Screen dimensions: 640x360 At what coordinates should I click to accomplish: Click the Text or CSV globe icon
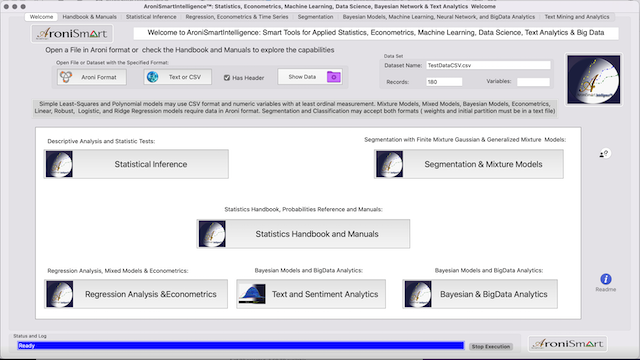pos(153,77)
